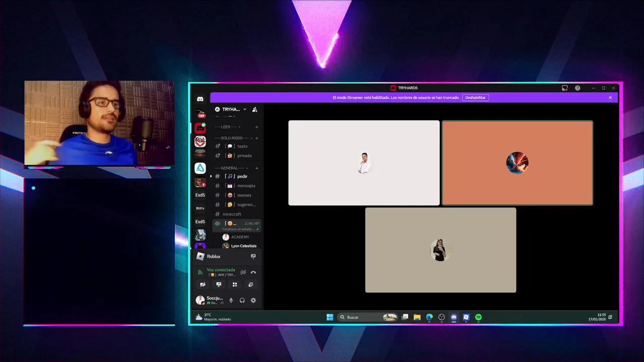Open activities launcher in voice panel
The height and width of the screenshot is (362, 644).
click(x=234, y=285)
